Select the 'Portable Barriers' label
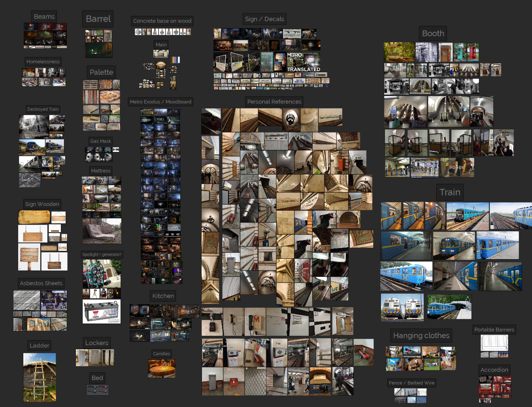This screenshot has width=532, height=407. pos(494,329)
